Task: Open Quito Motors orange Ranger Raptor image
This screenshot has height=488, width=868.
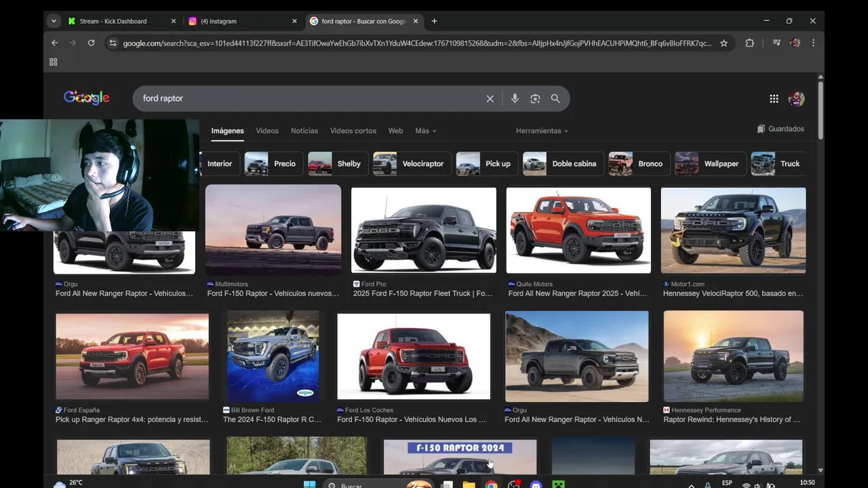Action: pos(578,230)
